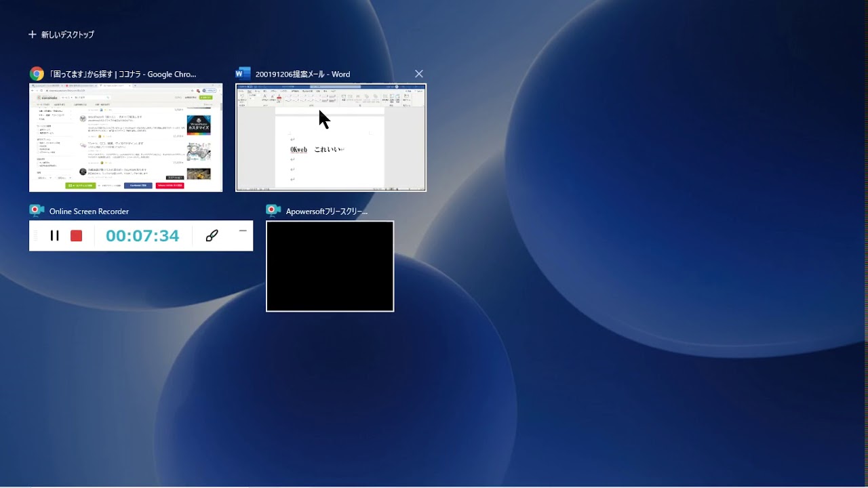Screen dimensions: 868x488
Task: Click the 00:07:34 recording timer
Action: tap(142, 236)
